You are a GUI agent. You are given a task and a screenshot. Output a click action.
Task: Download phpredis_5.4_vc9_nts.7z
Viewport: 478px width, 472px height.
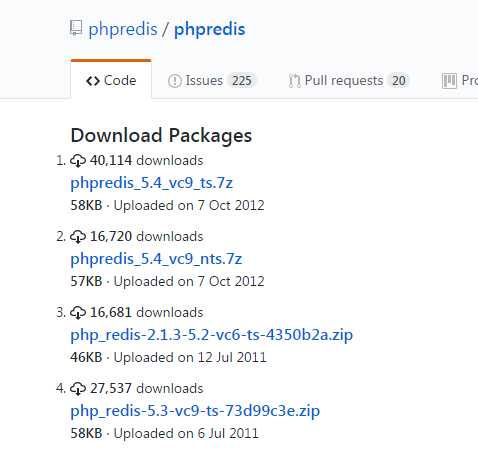coord(156,259)
